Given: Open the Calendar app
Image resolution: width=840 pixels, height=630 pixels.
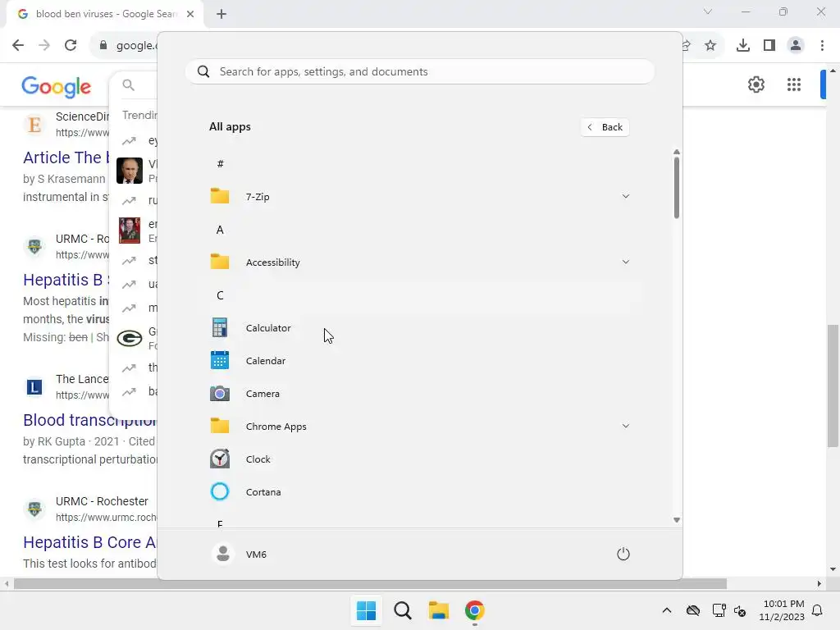Looking at the screenshot, I should [x=421, y=361].
